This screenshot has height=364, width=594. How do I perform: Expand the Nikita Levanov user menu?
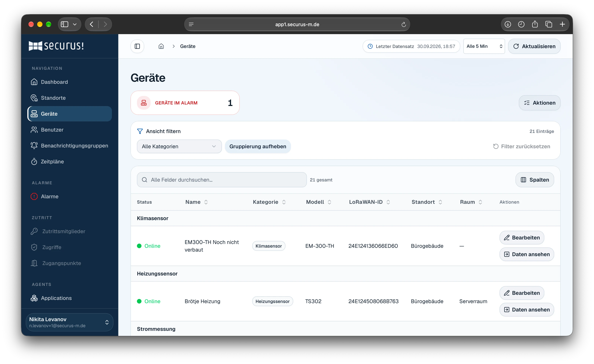69,322
